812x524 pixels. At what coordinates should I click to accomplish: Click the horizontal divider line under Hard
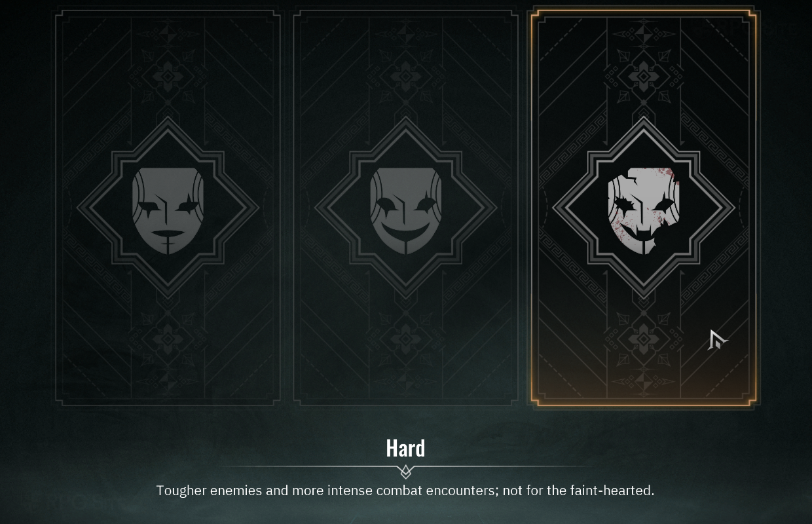click(406, 467)
